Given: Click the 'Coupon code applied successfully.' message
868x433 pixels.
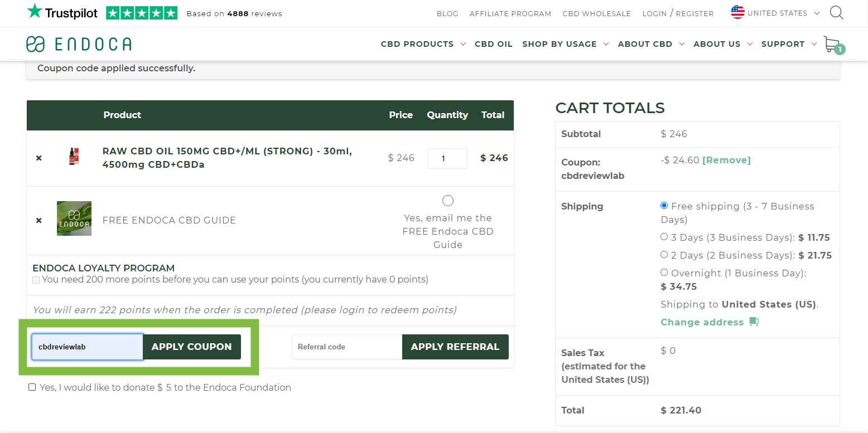Looking at the screenshot, I should coord(116,69).
